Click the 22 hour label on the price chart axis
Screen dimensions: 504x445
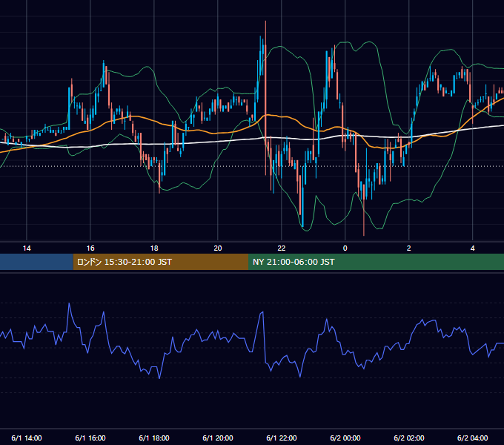pyautogui.click(x=281, y=248)
